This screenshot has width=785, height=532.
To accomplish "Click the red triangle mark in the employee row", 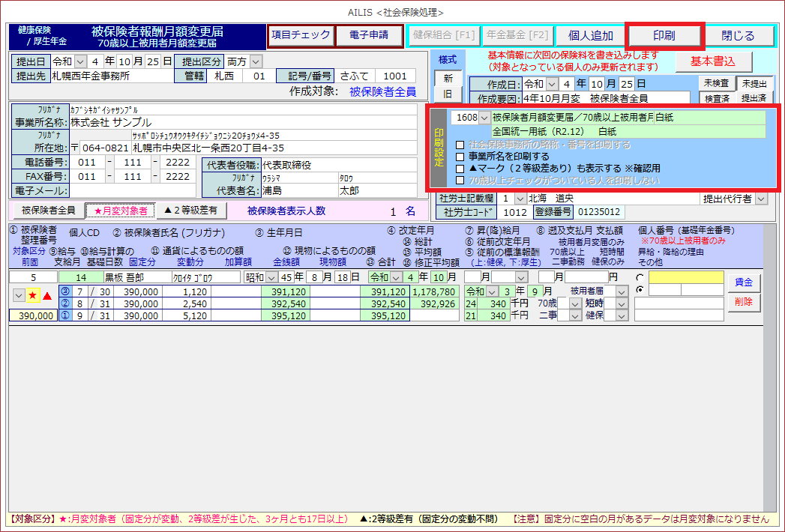I will (47, 296).
